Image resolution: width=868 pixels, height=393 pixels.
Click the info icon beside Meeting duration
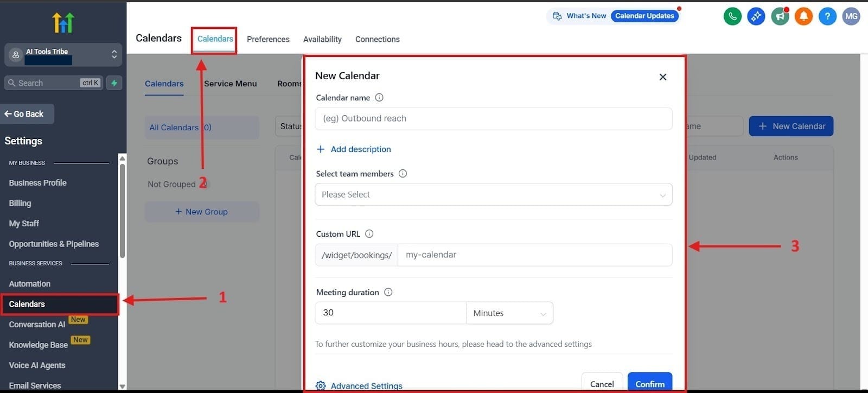tap(388, 292)
